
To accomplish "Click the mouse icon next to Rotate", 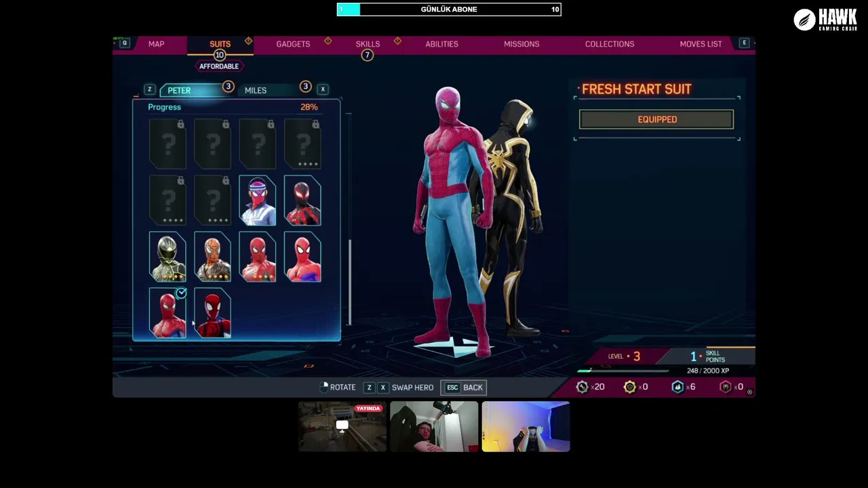I will 323,387.
